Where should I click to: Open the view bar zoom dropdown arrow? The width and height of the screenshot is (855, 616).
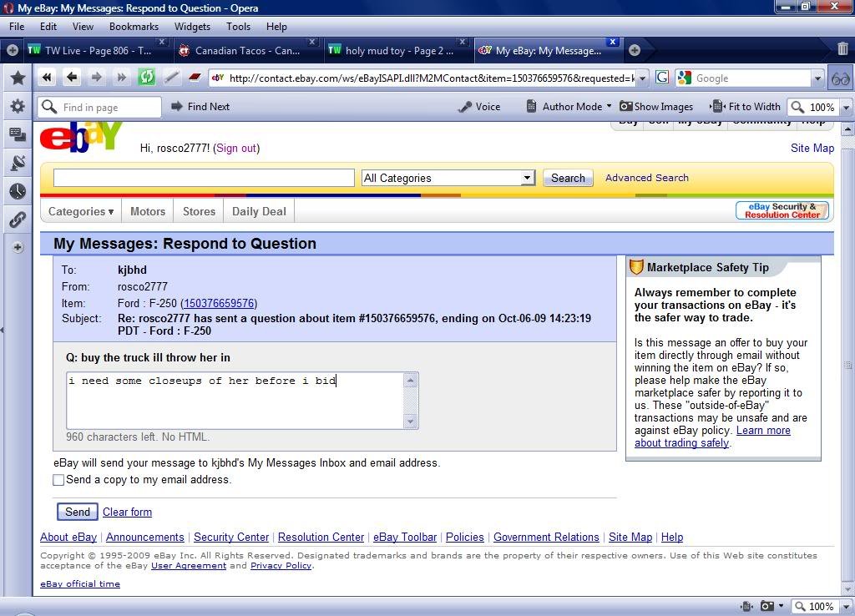click(847, 108)
